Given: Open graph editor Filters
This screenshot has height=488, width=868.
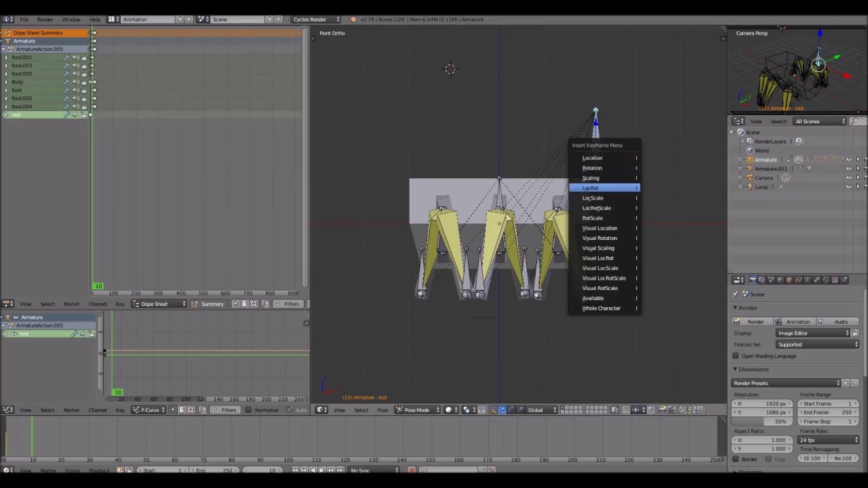Looking at the screenshot, I should tap(224, 410).
